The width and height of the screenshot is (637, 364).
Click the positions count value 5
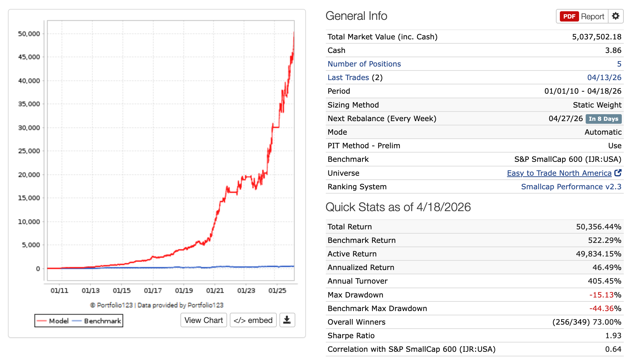click(x=619, y=64)
